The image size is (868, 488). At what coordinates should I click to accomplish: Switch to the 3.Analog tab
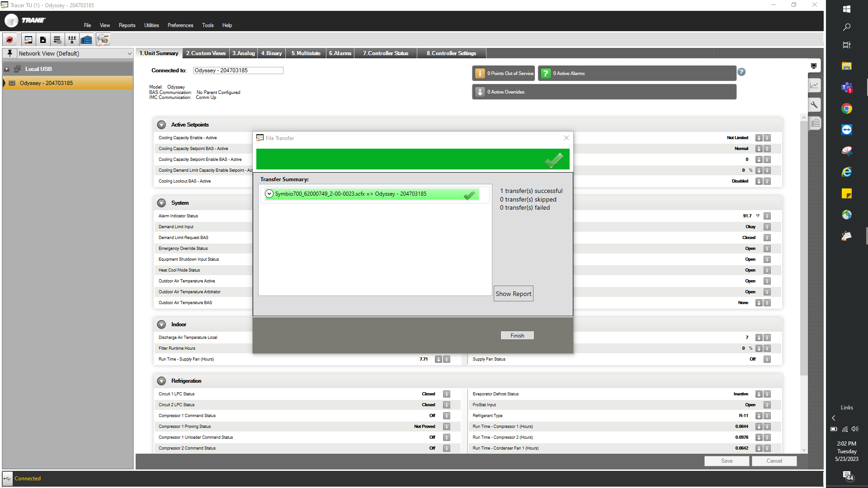[244, 53]
